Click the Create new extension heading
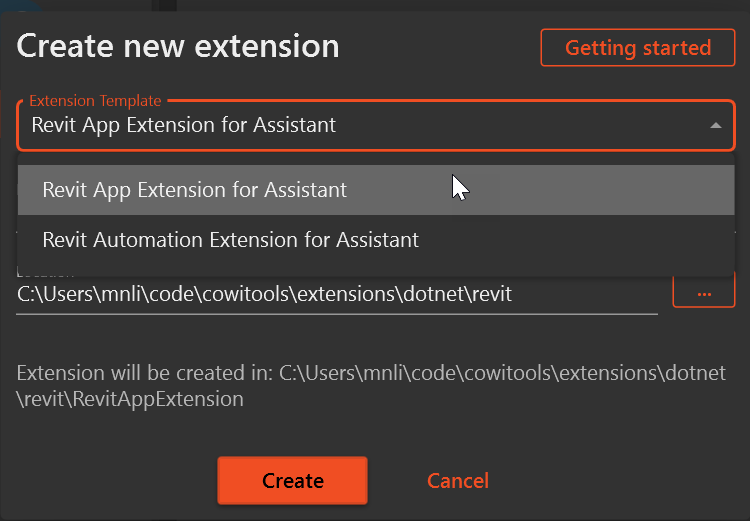Screen dimensions: 750x521 coord(178,46)
